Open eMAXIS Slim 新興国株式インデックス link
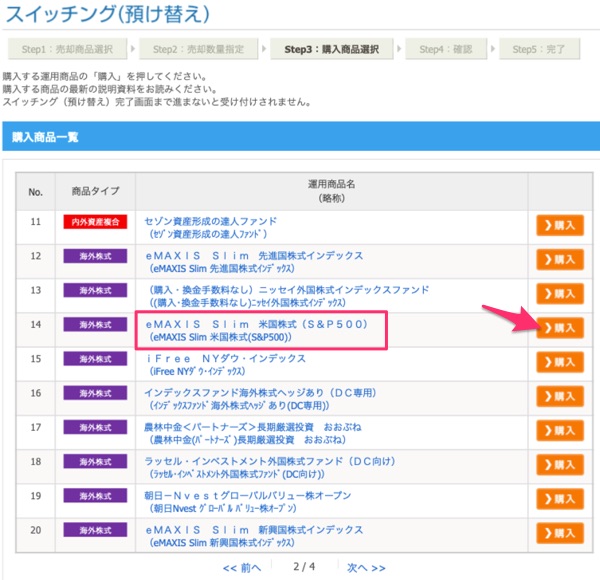The image size is (600, 580). (254, 536)
